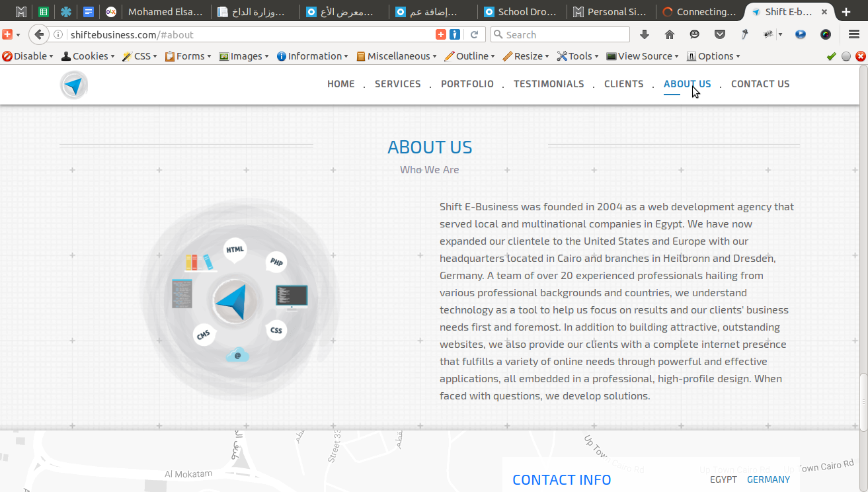
Task: Click the address bar URL field
Action: tap(251, 34)
